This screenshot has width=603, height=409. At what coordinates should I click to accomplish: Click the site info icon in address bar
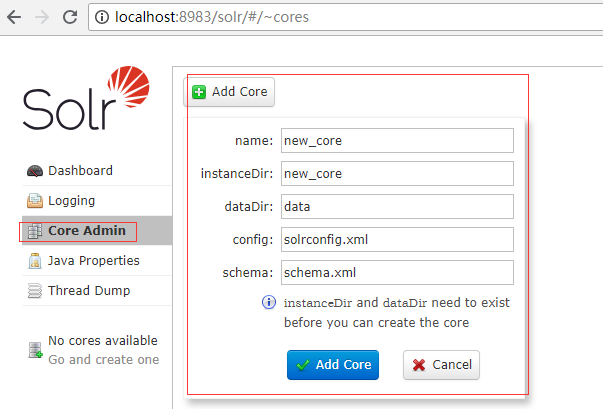coord(102,17)
